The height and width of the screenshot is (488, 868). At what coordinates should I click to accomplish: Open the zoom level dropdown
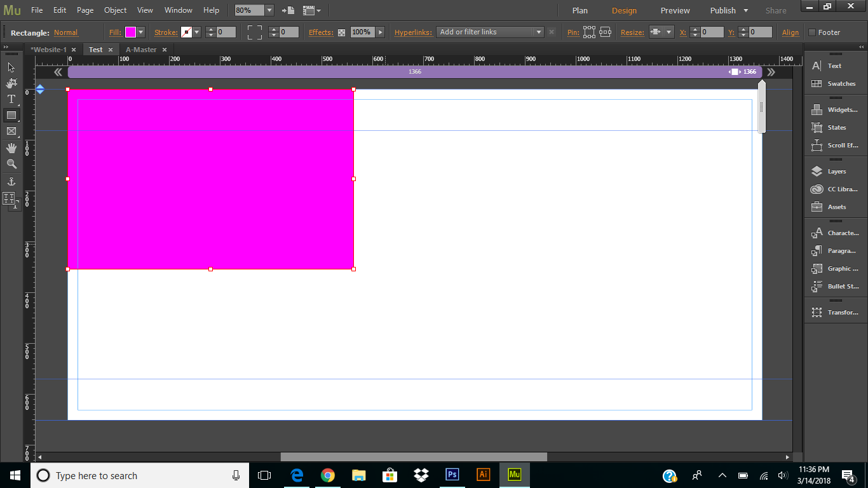[x=269, y=10]
